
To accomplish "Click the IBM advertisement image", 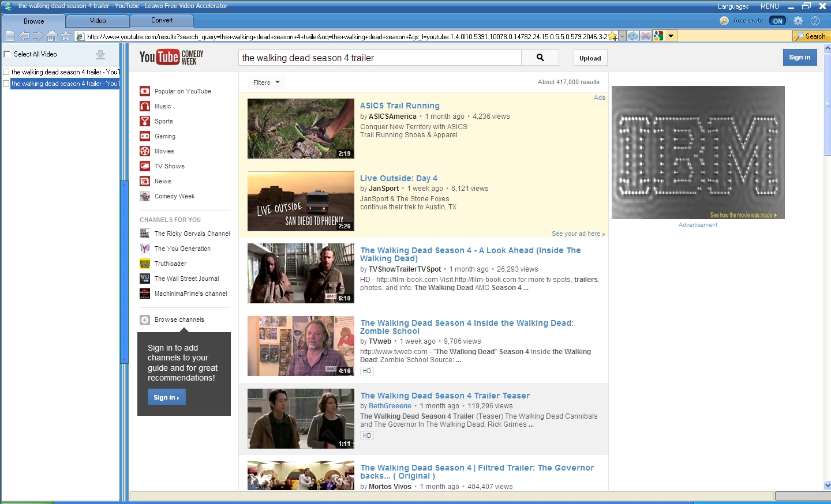I will tap(698, 152).
